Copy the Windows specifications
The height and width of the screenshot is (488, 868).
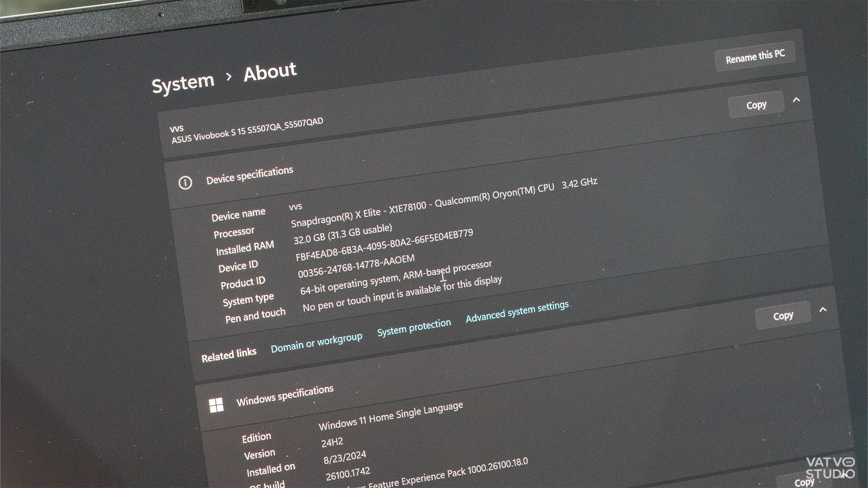pyautogui.click(x=783, y=315)
